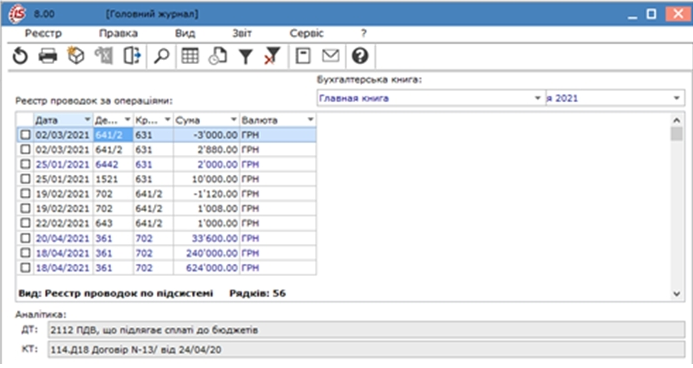693x368 pixels.
Task: Click the 19/02/2021 date with 1'008.00
Action: (x=63, y=208)
